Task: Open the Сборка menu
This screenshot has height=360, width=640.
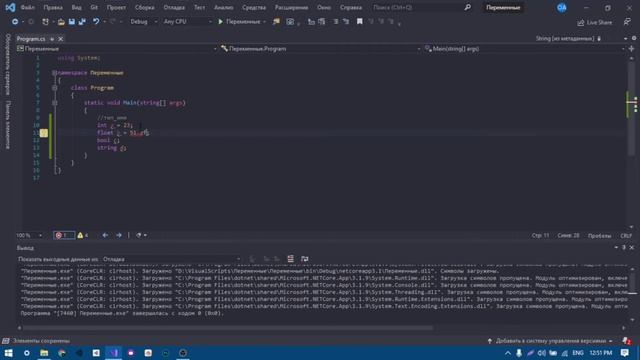Action: pyautogui.click(x=144, y=7)
